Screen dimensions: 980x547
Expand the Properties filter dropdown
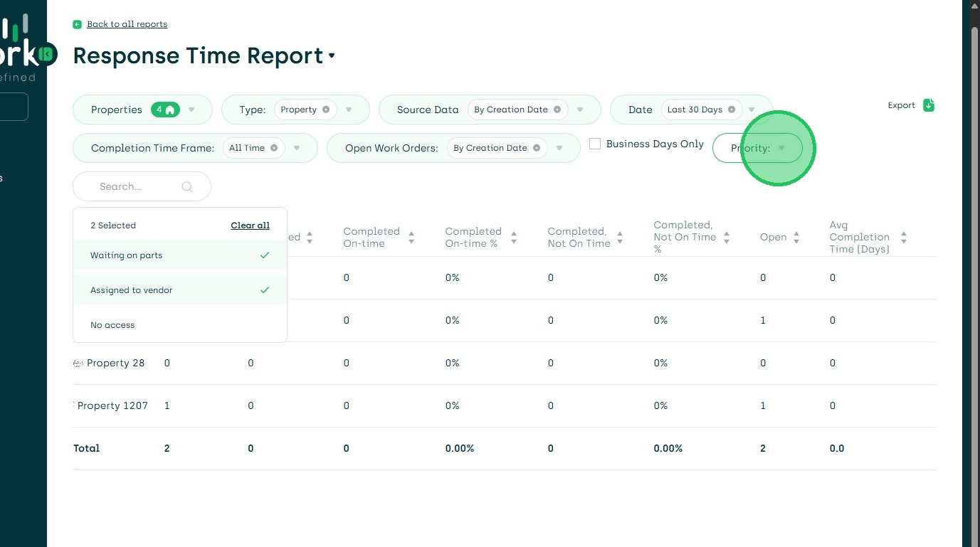[x=191, y=110]
